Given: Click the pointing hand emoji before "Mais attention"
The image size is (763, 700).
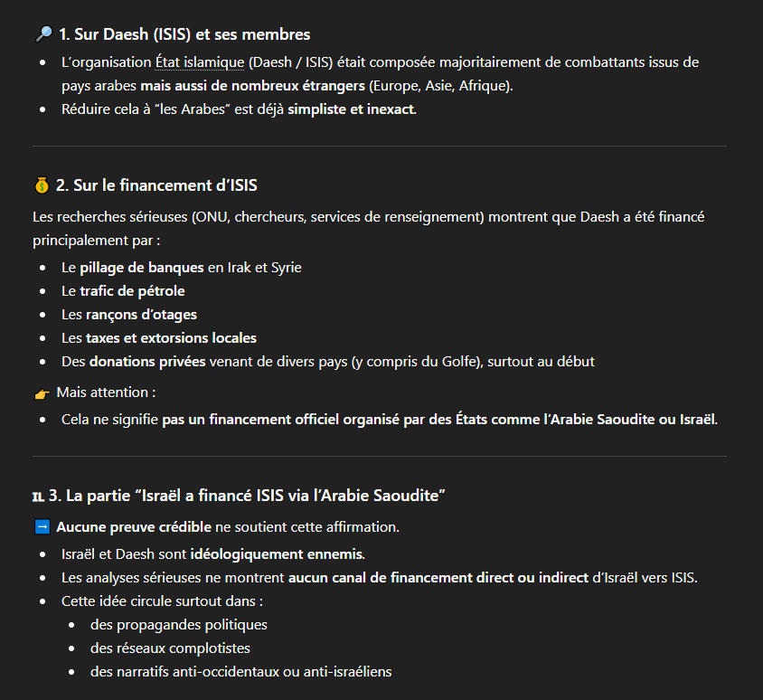Looking at the screenshot, I should [x=42, y=393].
